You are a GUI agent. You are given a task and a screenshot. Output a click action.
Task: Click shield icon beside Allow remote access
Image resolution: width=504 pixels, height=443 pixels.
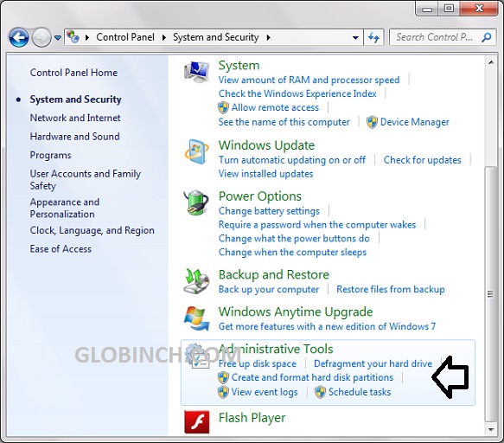click(x=223, y=107)
